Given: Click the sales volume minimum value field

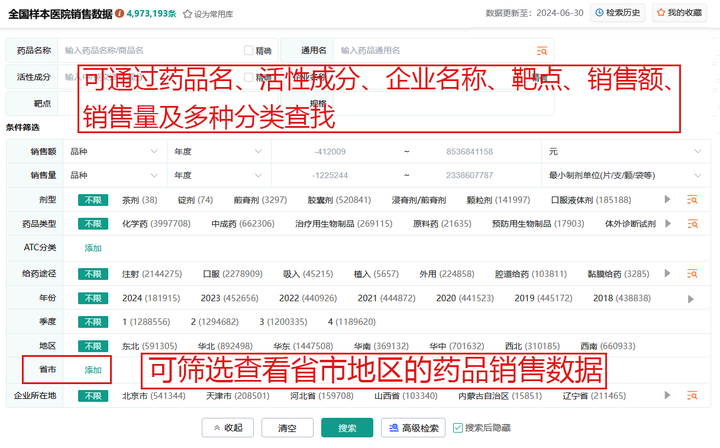Looking at the screenshot, I should coord(330,175).
